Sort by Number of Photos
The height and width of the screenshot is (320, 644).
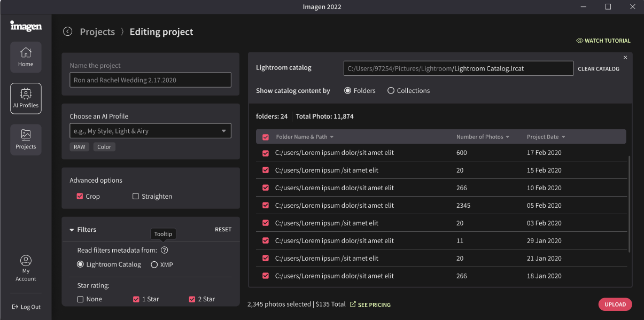coord(483,137)
